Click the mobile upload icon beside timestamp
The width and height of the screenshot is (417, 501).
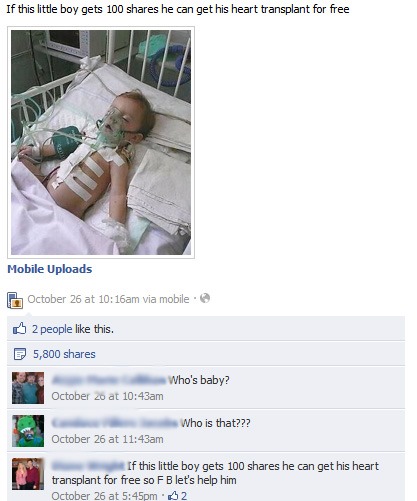pos(15,300)
